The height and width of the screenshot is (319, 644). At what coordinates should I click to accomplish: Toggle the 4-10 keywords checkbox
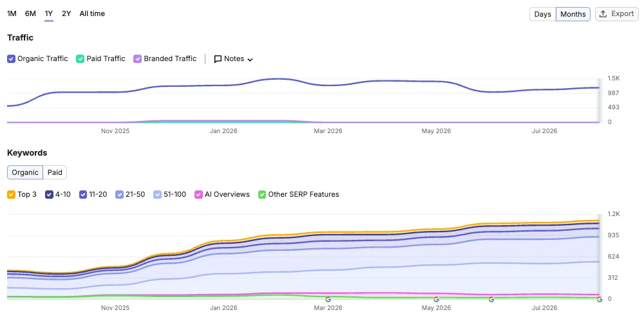pos(49,194)
